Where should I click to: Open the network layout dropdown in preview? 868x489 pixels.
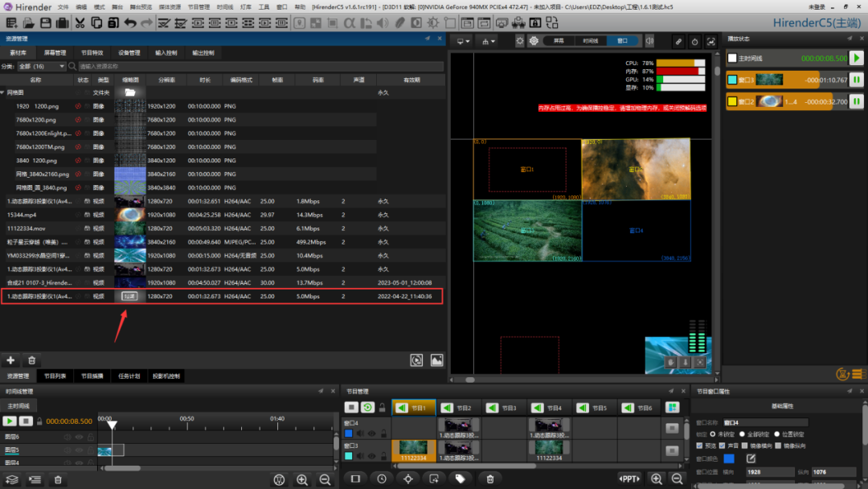click(x=489, y=42)
